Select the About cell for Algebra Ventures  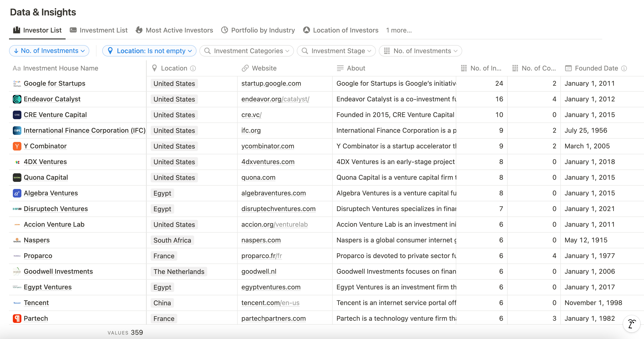point(394,193)
